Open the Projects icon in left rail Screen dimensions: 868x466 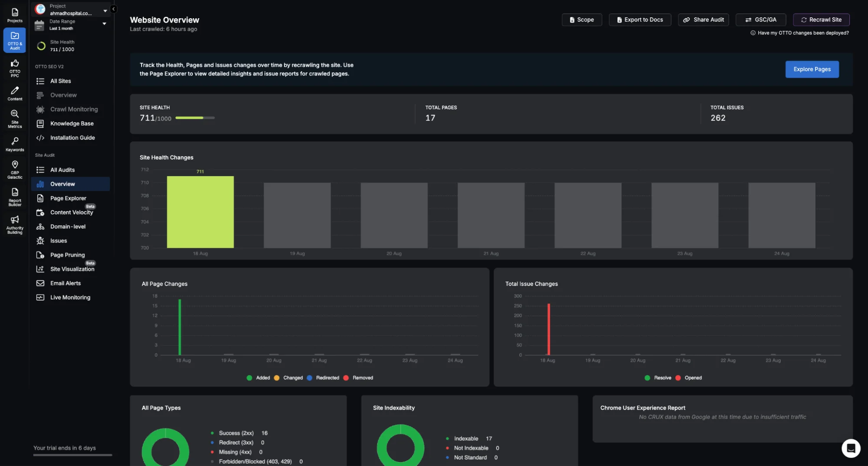tap(15, 15)
